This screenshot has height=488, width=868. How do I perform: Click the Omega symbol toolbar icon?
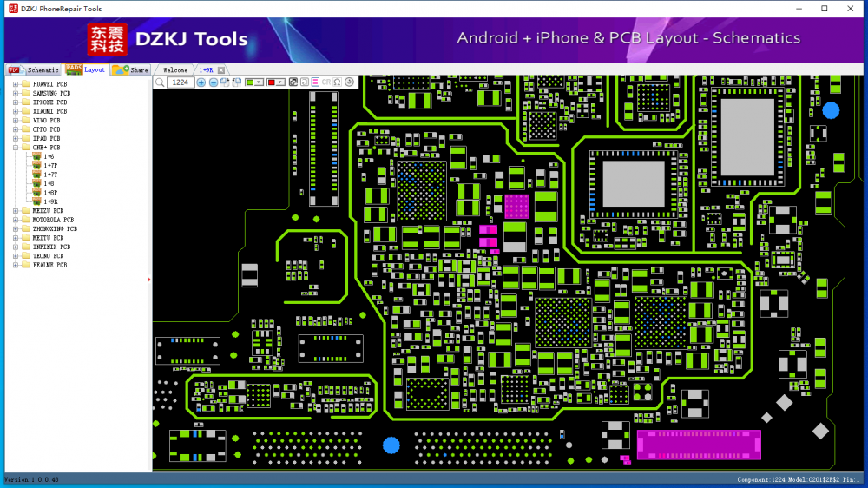338,82
